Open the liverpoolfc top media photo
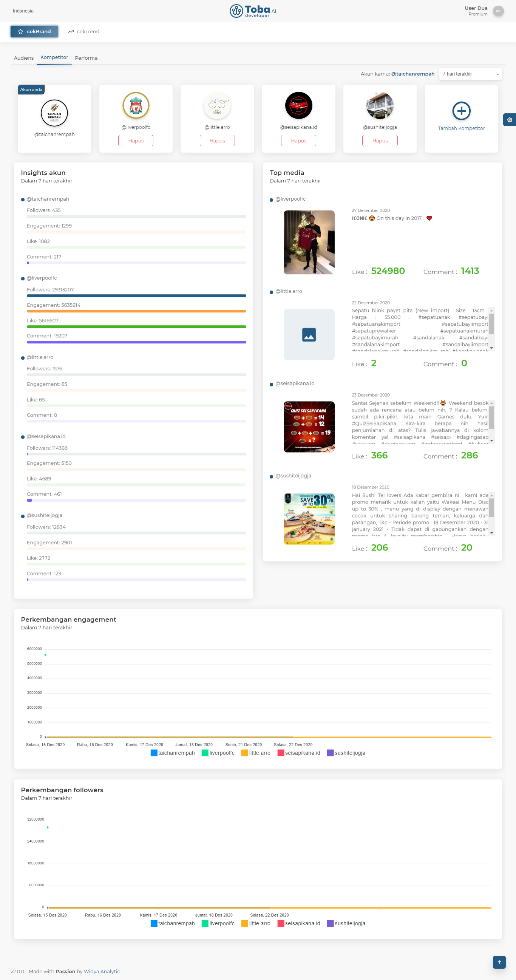The height and width of the screenshot is (980, 516). click(309, 242)
